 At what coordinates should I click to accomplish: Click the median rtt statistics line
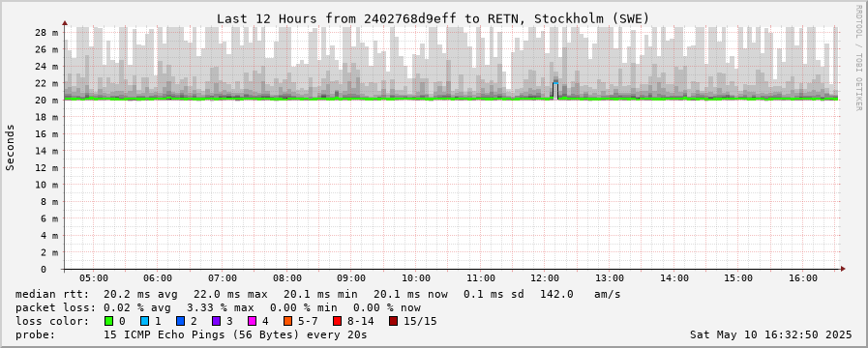click(x=317, y=294)
